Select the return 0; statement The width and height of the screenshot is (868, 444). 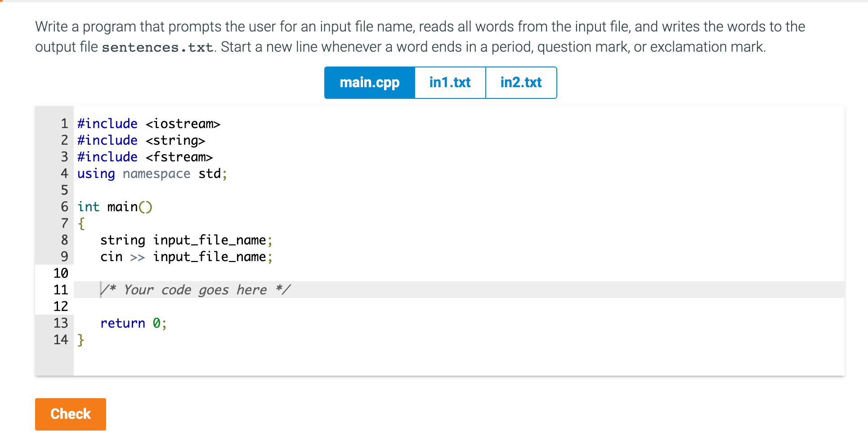(x=133, y=323)
